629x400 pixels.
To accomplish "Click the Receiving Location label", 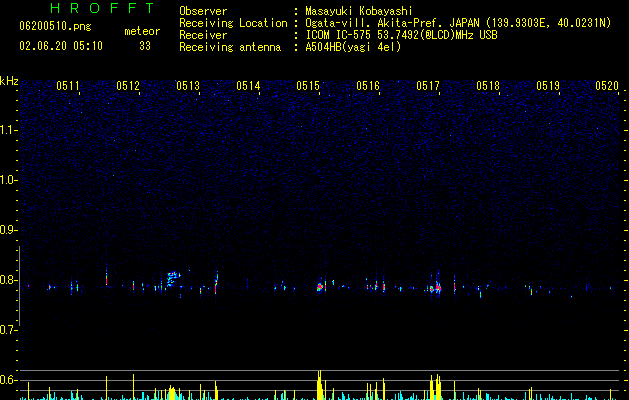I will click(x=233, y=23).
